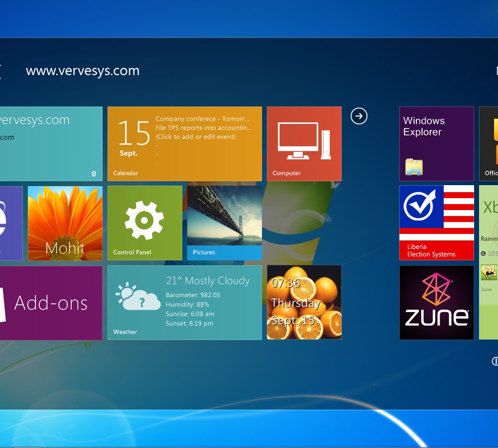Open the Internet Explorer tile
Screen dimensions: 498x448
(x=11, y=223)
